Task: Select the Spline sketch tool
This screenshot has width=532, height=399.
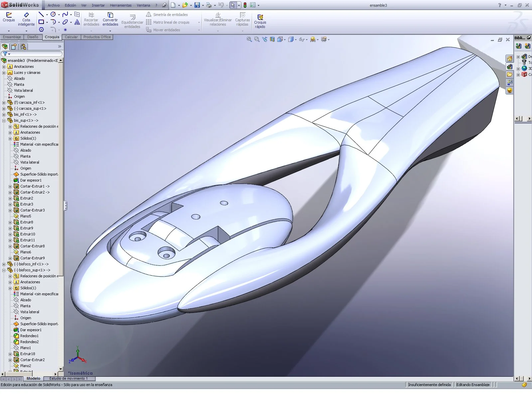Action: [x=65, y=14]
